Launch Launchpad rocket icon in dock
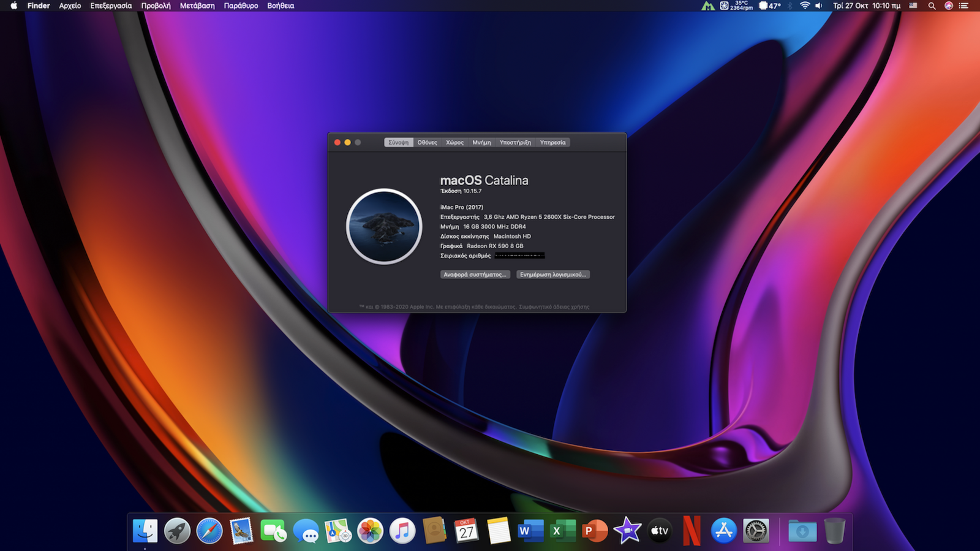Screen dimensions: 980x551 coord(177,531)
